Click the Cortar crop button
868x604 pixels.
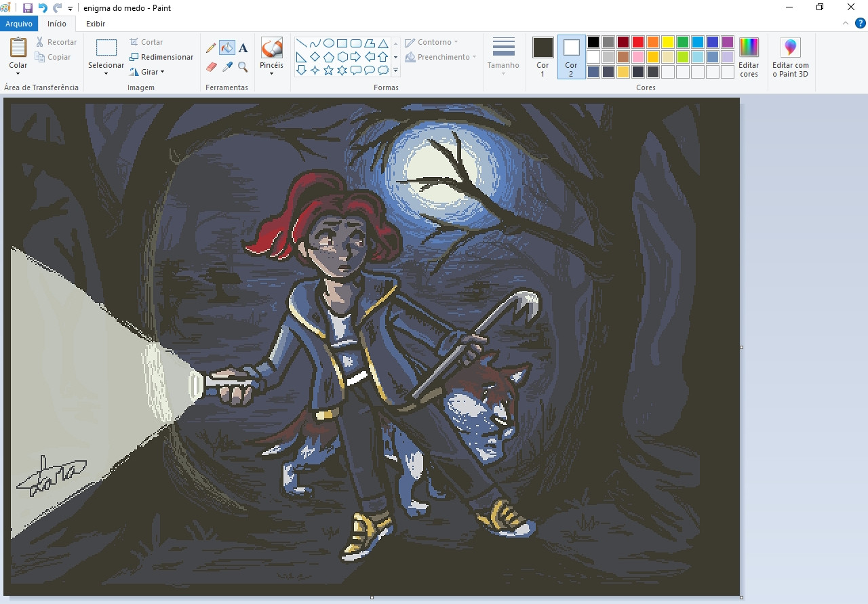(146, 42)
